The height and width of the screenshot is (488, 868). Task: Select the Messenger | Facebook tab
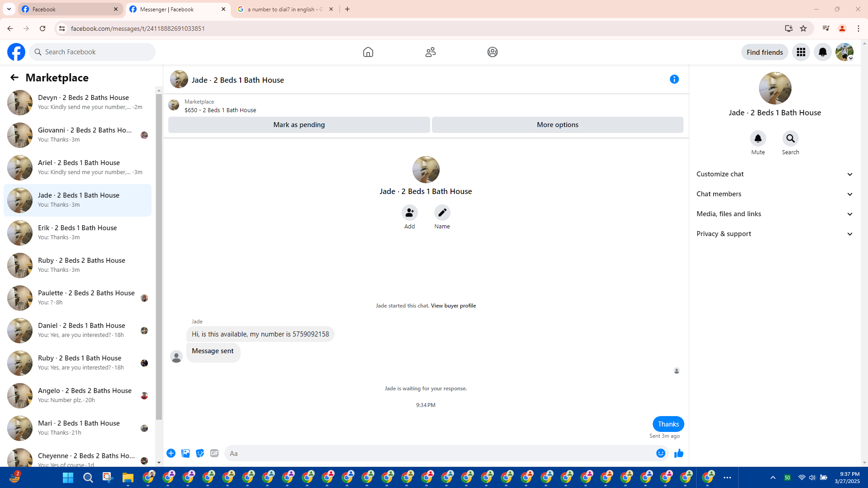[178, 9]
